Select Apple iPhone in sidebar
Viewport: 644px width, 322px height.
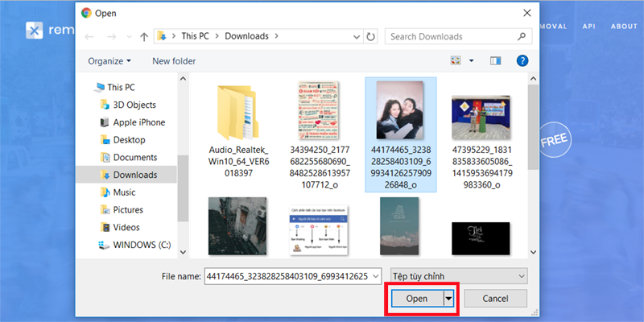[x=133, y=122]
